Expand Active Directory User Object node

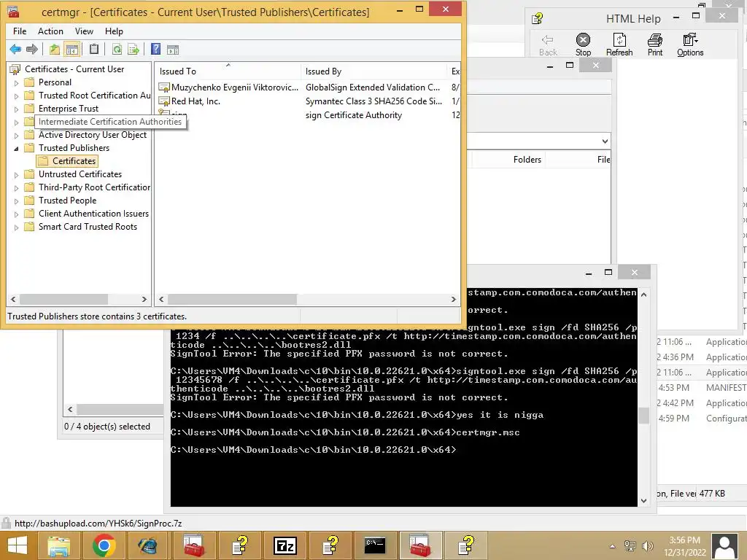point(16,135)
